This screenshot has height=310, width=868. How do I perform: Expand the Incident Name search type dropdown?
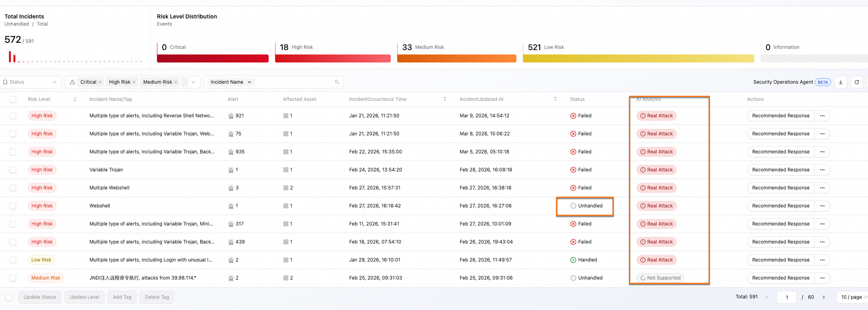231,82
